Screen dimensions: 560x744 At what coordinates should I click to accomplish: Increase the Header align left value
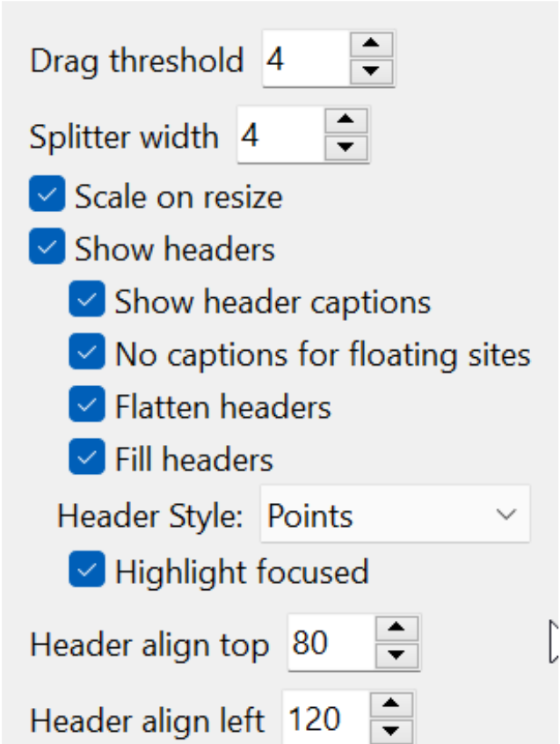click(x=396, y=704)
